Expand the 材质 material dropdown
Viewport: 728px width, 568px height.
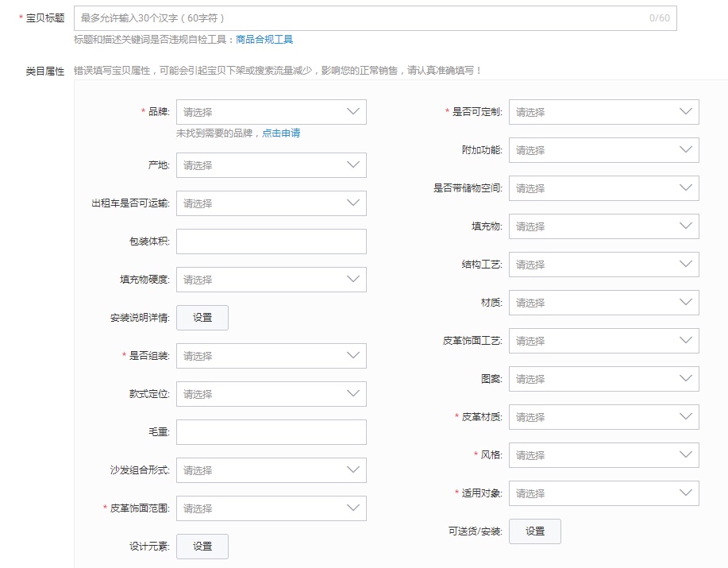(603, 303)
